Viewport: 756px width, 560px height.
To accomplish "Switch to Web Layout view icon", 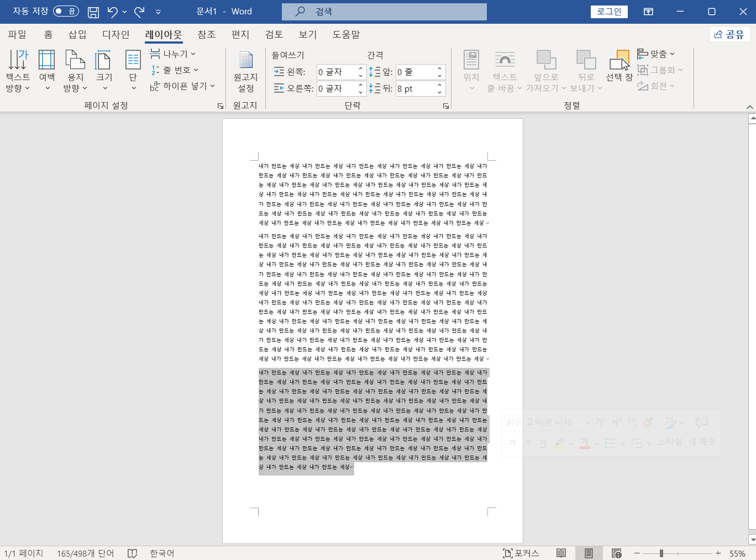I will pos(617,553).
